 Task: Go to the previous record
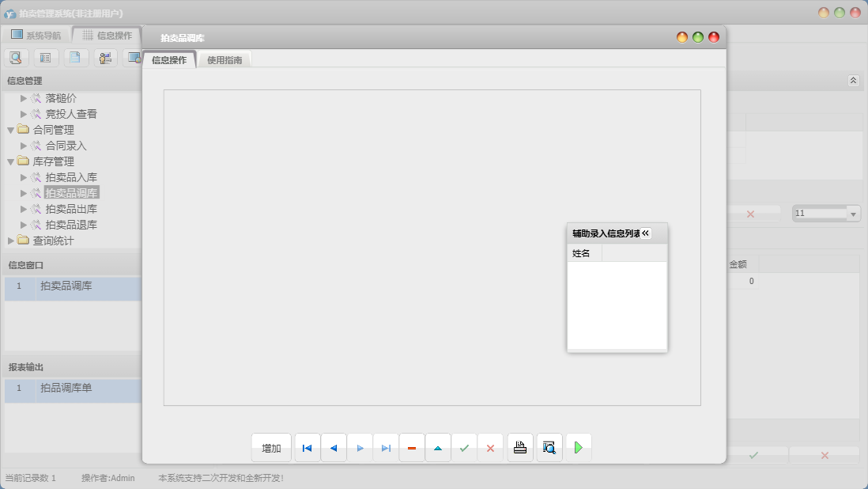pos(334,448)
